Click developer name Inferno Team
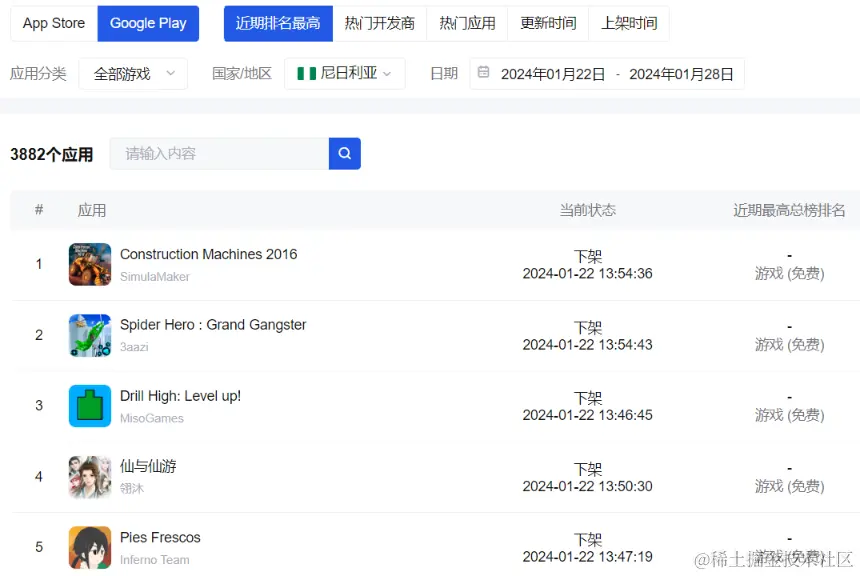 click(155, 560)
